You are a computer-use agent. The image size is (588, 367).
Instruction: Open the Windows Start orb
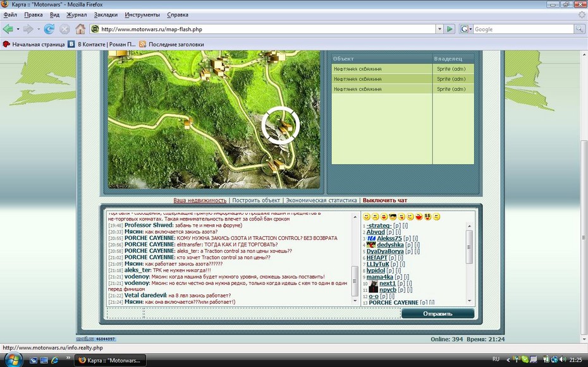(x=13, y=359)
